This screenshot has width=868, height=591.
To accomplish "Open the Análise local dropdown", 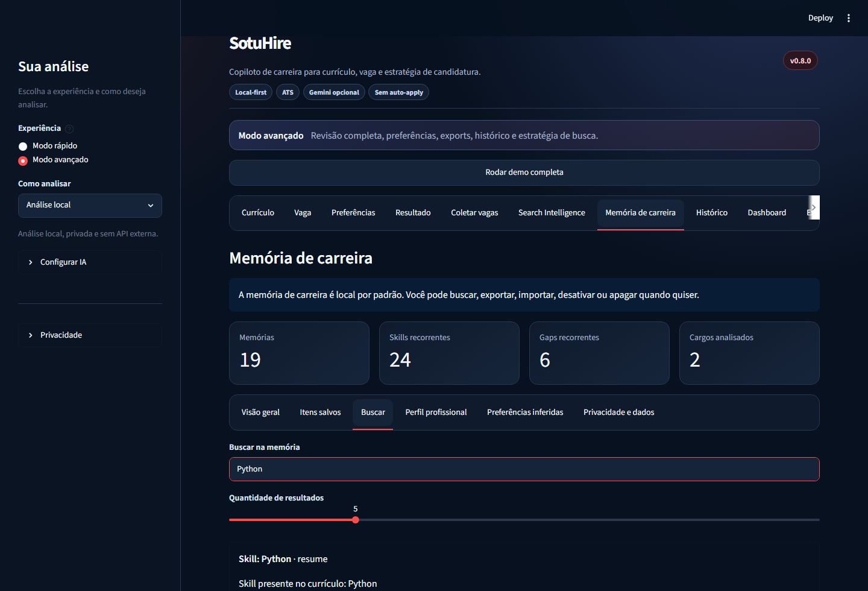I will pos(90,206).
